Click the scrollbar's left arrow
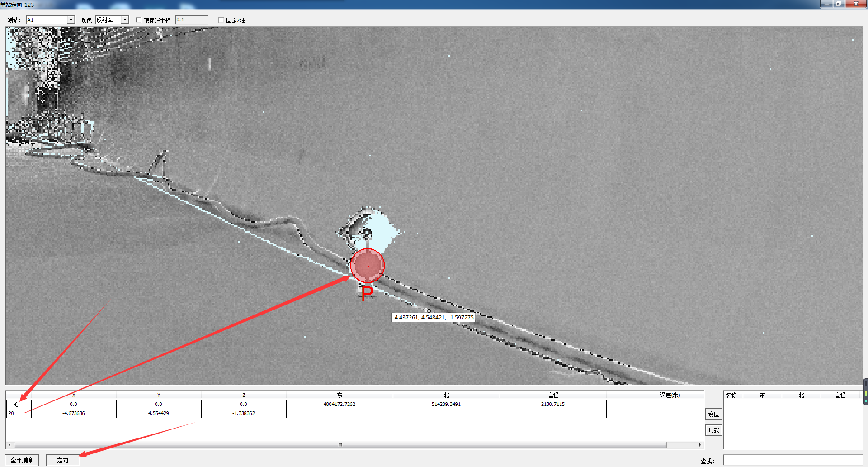This screenshot has height=467, width=868. tap(9, 445)
